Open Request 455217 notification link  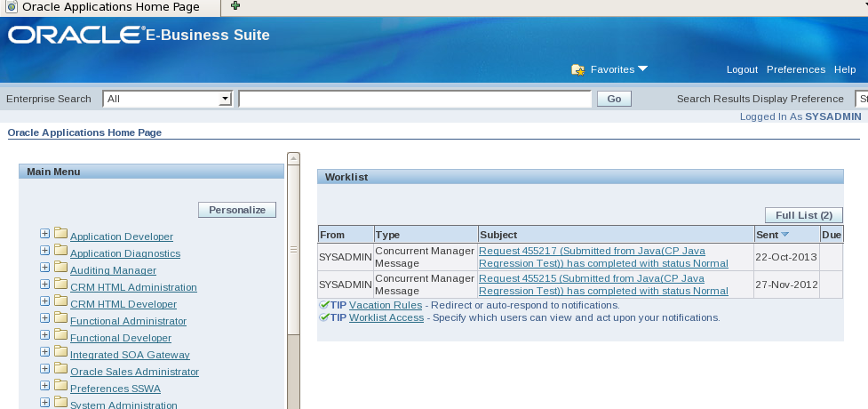[x=603, y=257]
